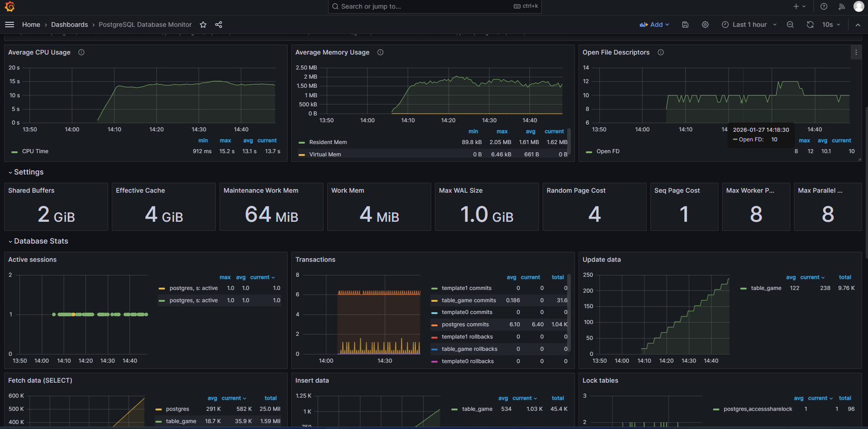Click the refresh dashboard icon

[x=810, y=25]
